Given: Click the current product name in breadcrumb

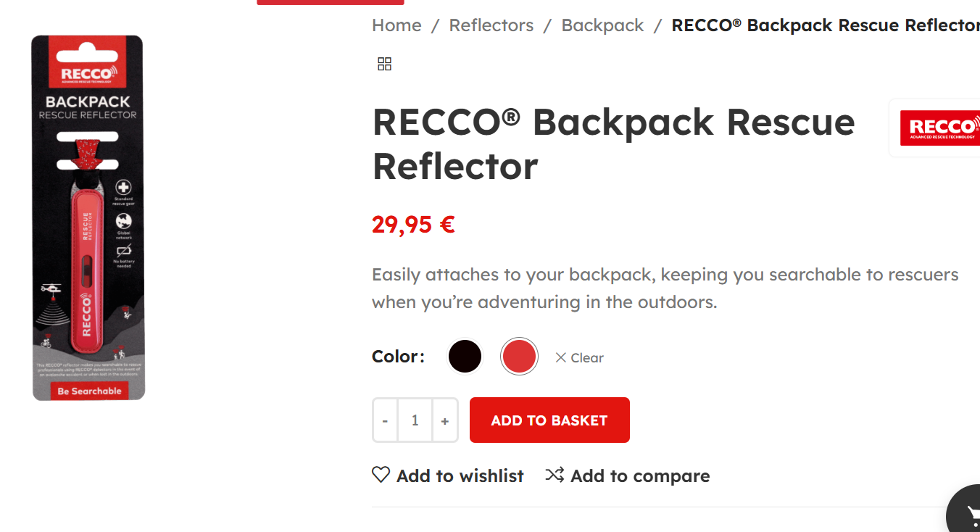Looking at the screenshot, I should tap(825, 25).
